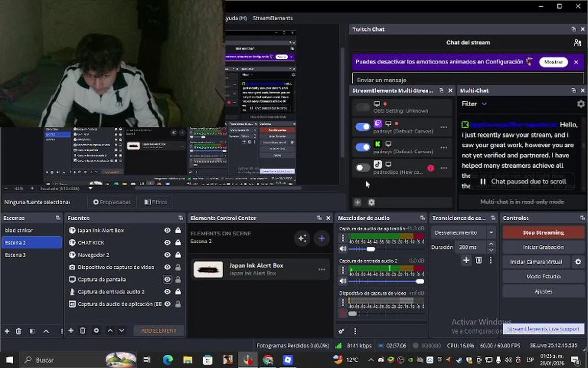The image size is (588, 368).
Task: Open options for Twitch padrayt output
Action: (444, 127)
